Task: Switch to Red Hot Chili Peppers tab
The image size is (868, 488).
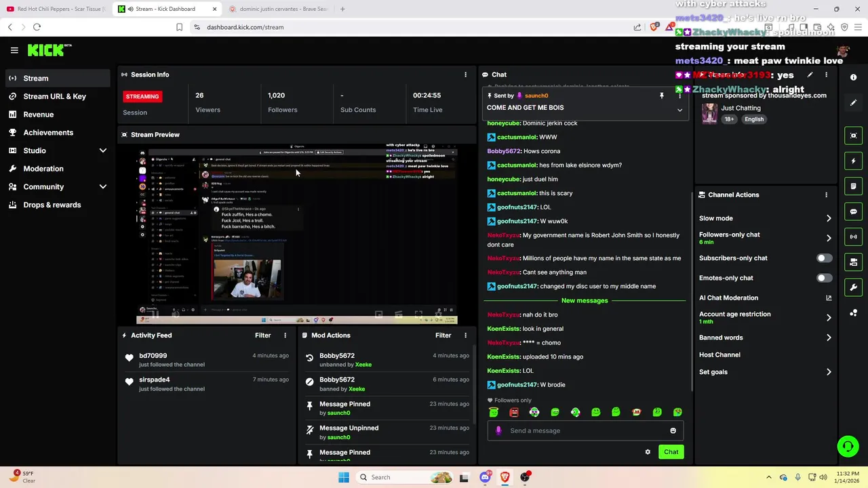Action: point(56,9)
